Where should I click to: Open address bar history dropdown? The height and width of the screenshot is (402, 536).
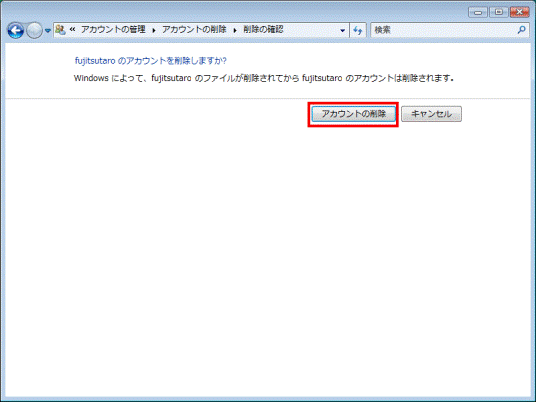click(343, 30)
